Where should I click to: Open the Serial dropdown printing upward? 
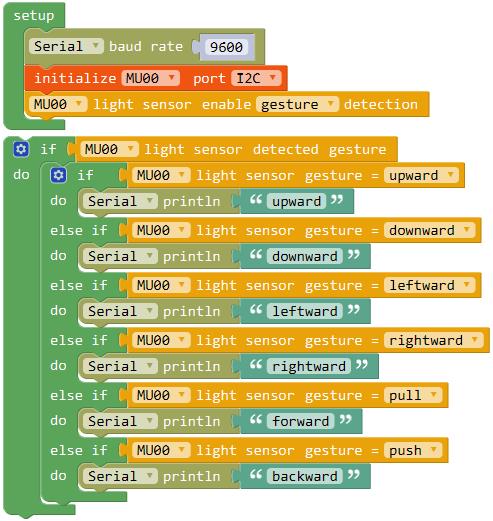[x=120, y=201]
